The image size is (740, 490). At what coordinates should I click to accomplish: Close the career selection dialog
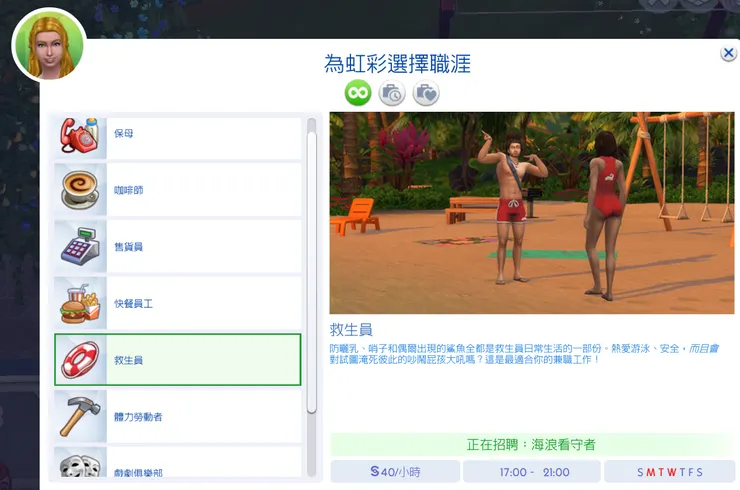pyautogui.click(x=728, y=53)
